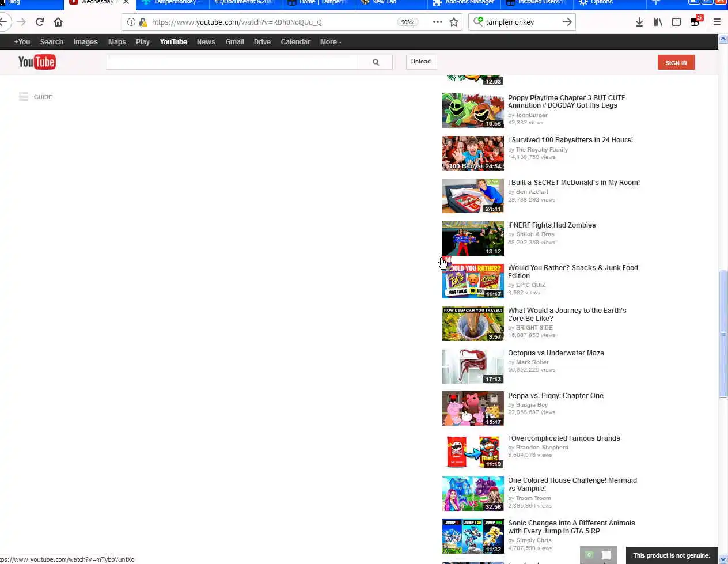The height and width of the screenshot is (564, 728).
Task: Open the Tampermonkey extension icon
Action: point(695,21)
